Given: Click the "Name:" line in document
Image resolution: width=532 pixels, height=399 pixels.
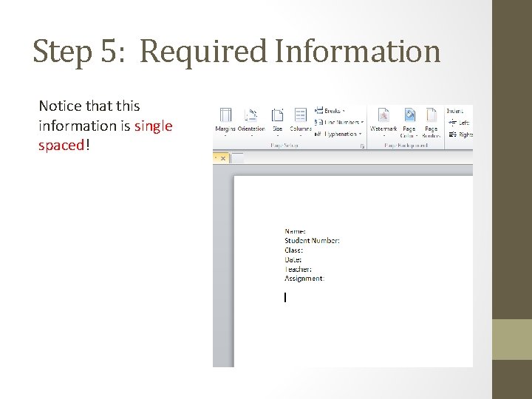Looking at the screenshot, I should [295, 231].
